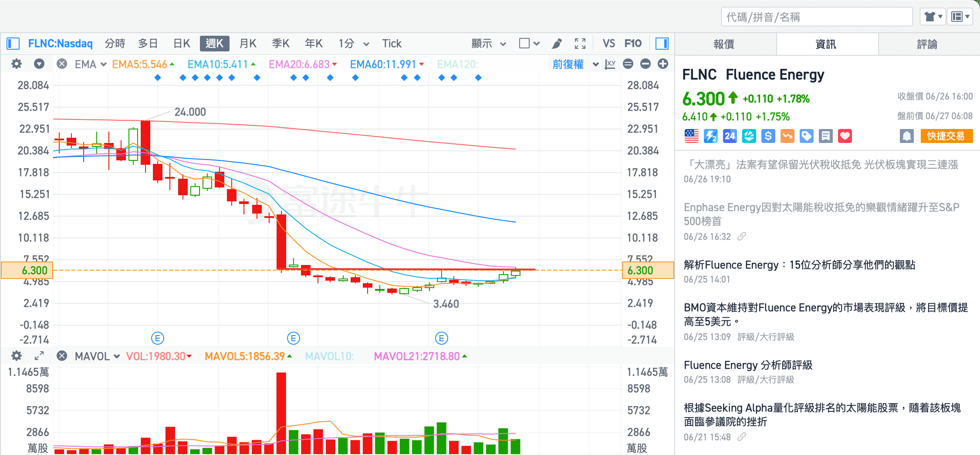Expand the volume panel with arrows icon
980x455 pixels.
coord(39,356)
